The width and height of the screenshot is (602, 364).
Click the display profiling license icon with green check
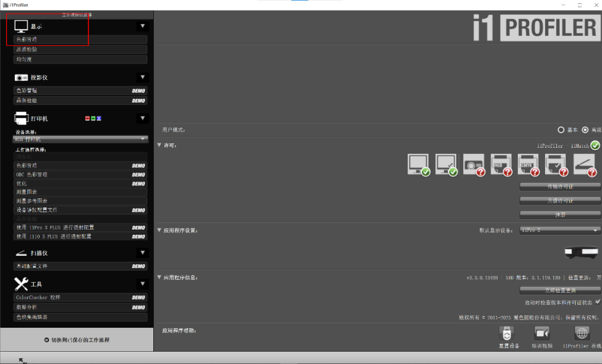(419, 165)
